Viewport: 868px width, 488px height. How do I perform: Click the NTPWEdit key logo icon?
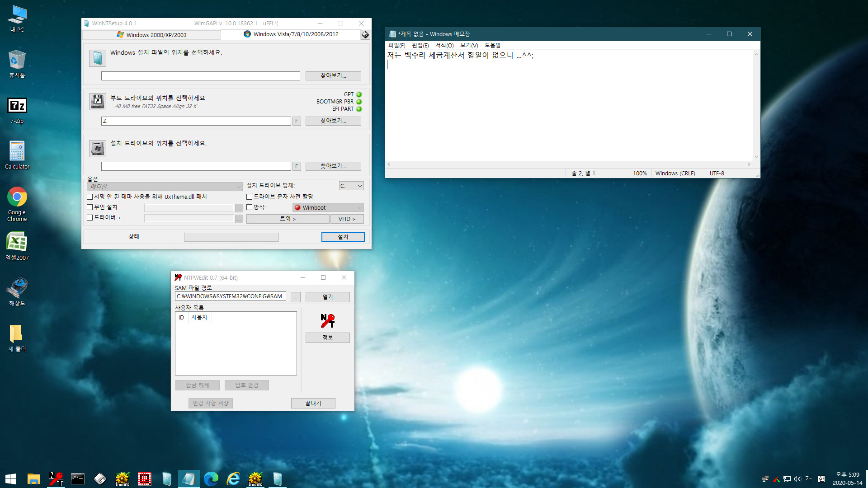click(328, 320)
